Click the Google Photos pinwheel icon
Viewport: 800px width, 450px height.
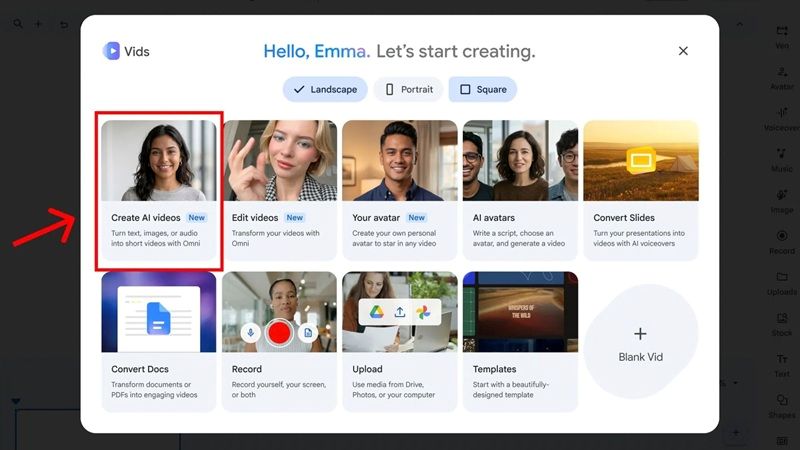coord(423,312)
